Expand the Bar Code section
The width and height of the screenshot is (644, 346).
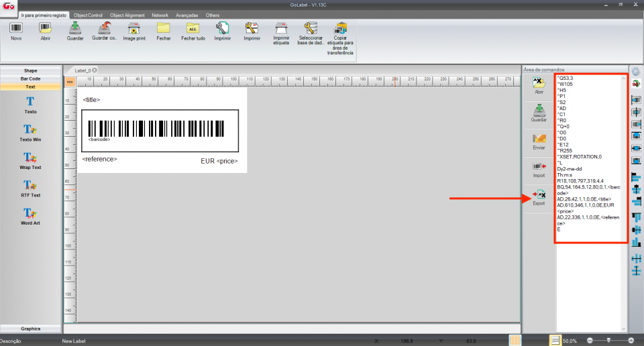click(30, 78)
